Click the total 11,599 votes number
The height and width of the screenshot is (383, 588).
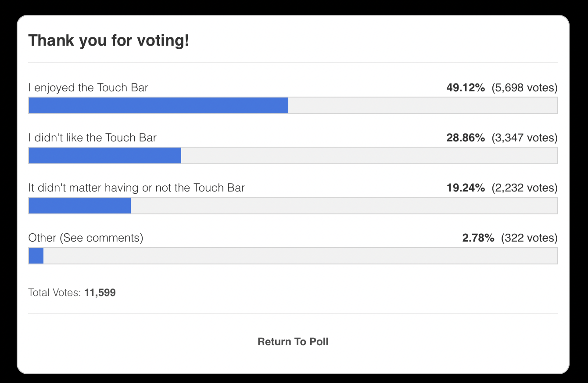[x=100, y=293]
